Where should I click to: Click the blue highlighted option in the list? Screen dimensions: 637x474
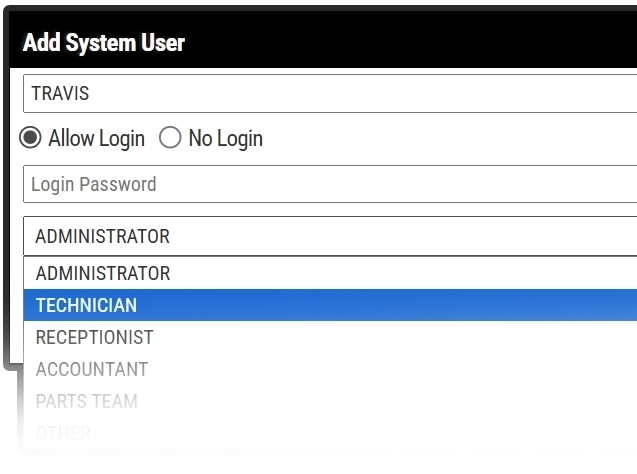click(330, 305)
